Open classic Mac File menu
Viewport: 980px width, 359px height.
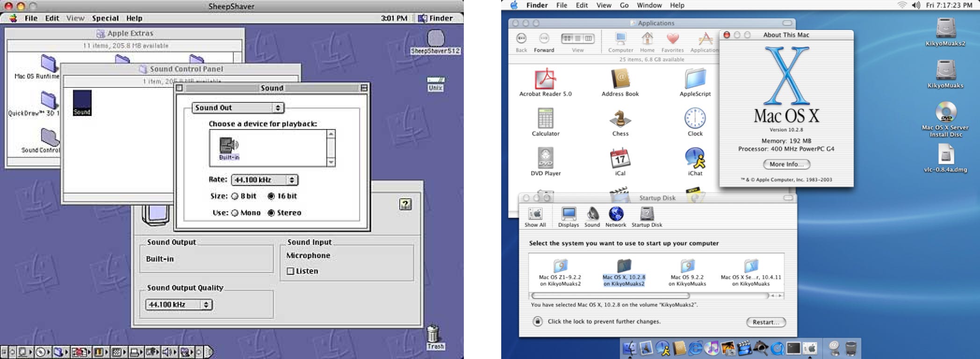pos(31,18)
